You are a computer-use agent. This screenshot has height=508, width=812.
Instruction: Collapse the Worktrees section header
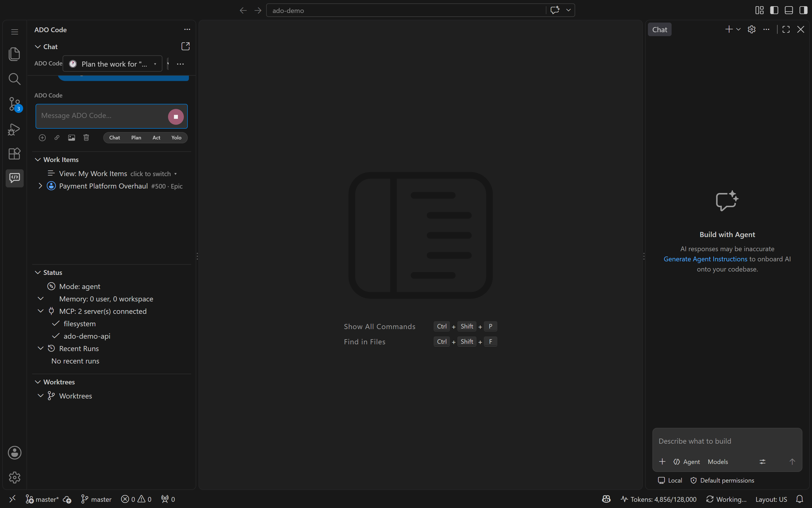coord(38,382)
